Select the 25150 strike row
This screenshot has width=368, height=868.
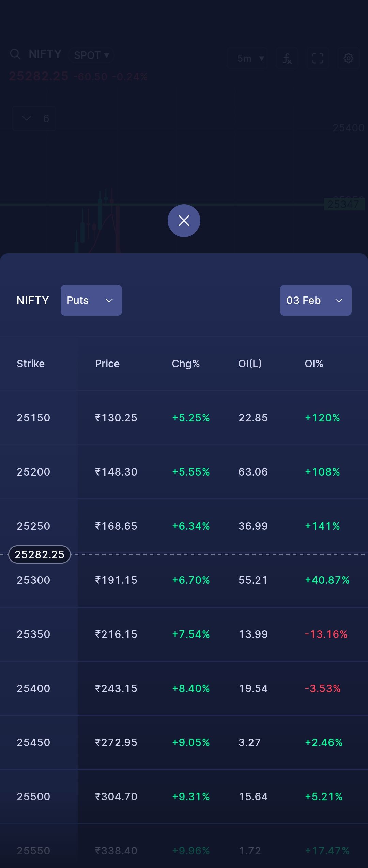click(184, 418)
